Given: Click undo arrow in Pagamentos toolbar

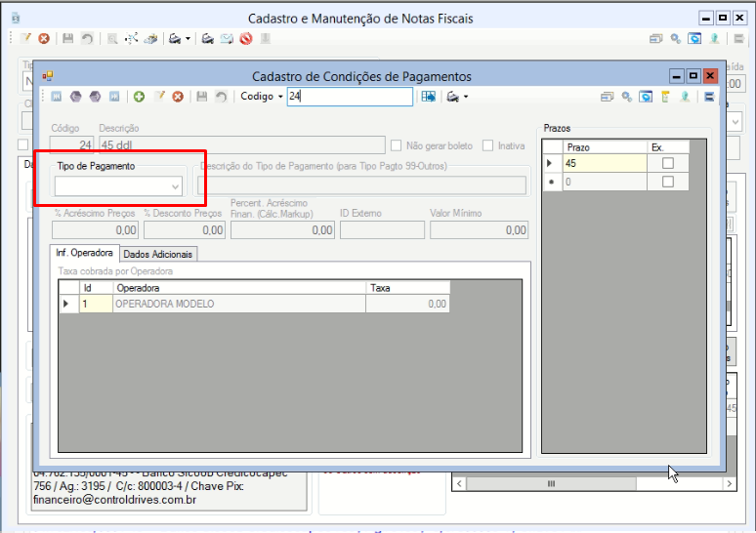Looking at the screenshot, I should point(221,97).
